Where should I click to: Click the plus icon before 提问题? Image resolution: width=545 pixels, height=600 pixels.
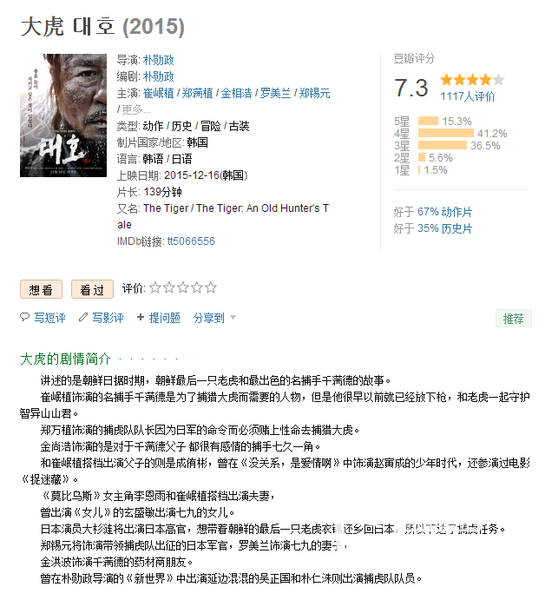pyautogui.click(x=140, y=317)
